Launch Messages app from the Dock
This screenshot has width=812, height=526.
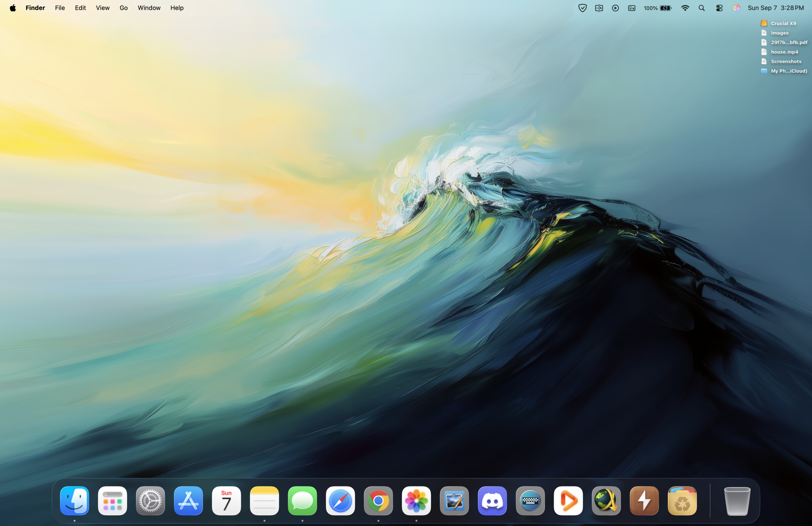[x=302, y=500]
